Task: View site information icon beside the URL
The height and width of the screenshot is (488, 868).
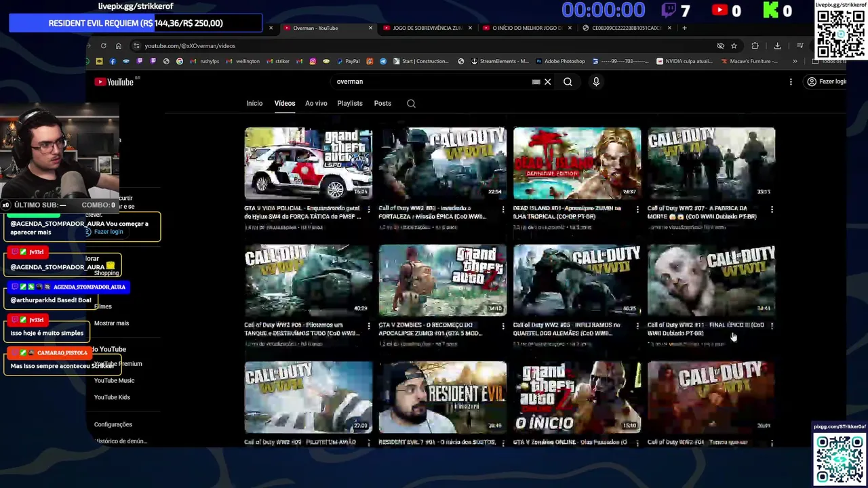Action: [x=136, y=45]
